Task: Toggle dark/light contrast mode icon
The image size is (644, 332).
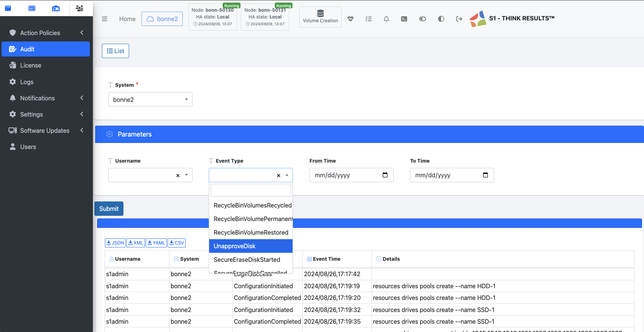Action: coord(441,19)
